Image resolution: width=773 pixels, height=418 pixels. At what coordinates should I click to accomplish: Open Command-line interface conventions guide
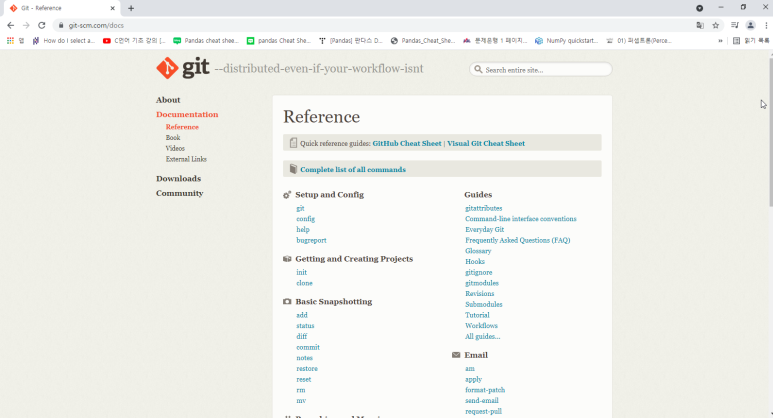point(521,219)
